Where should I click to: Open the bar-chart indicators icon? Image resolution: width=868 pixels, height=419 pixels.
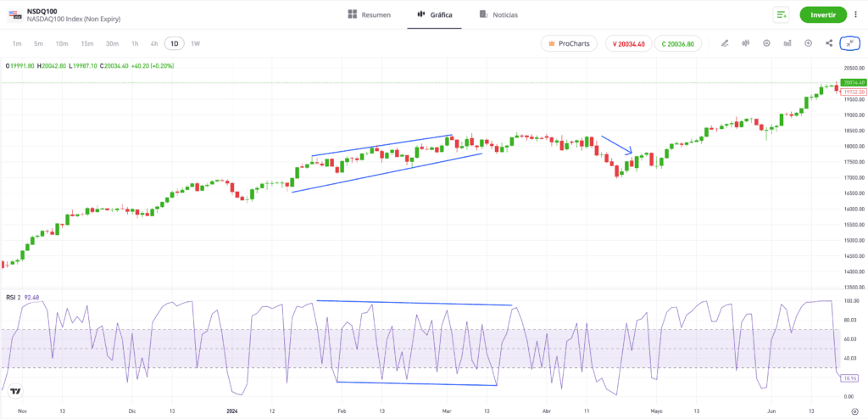[787, 43]
